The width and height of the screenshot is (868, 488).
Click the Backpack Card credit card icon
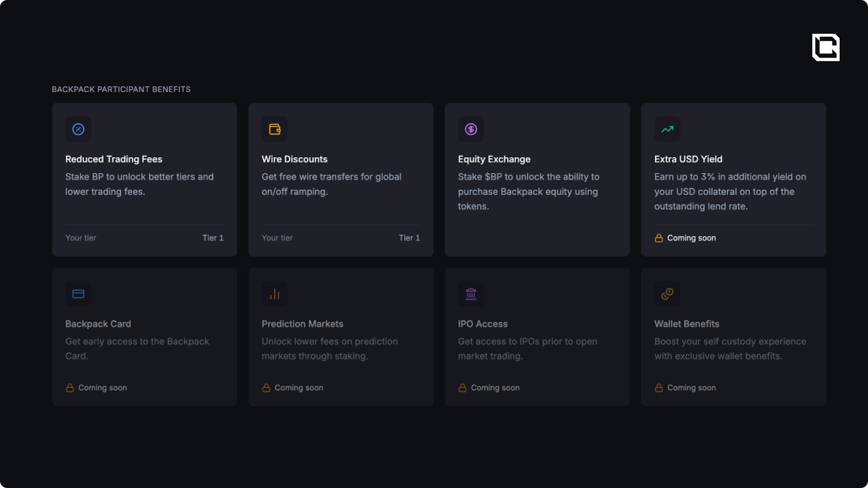pos(78,294)
